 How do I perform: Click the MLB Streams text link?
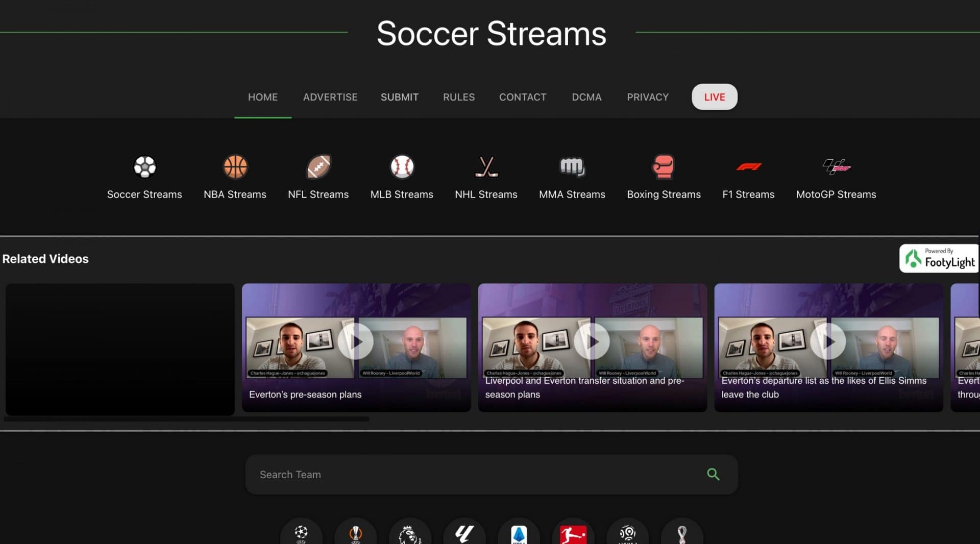coord(402,194)
